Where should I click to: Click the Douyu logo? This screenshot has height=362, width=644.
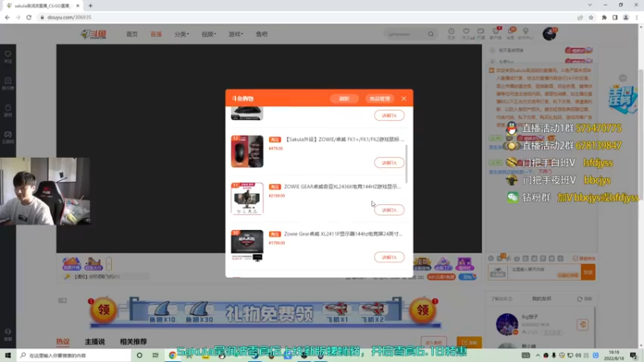[93, 34]
